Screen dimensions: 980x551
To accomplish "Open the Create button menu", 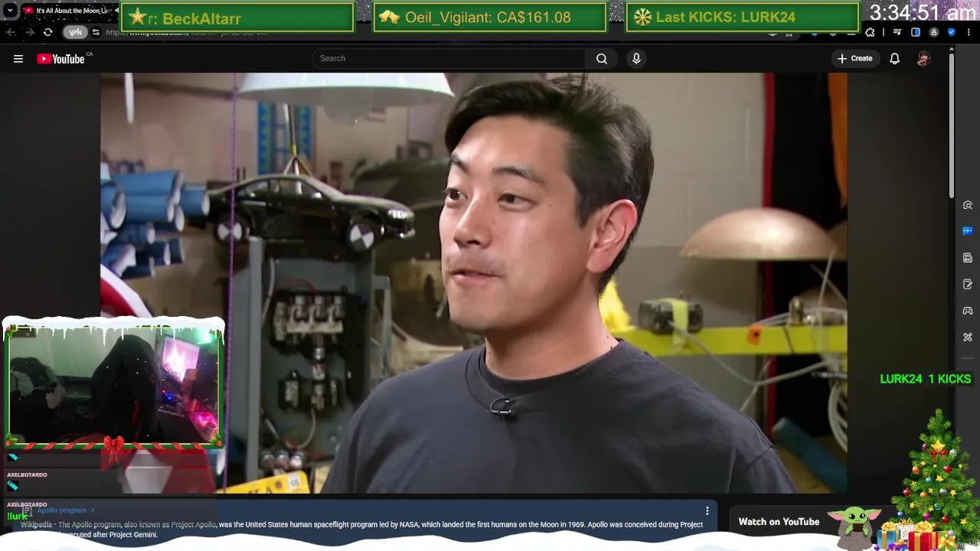I will click(x=854, y=58).
